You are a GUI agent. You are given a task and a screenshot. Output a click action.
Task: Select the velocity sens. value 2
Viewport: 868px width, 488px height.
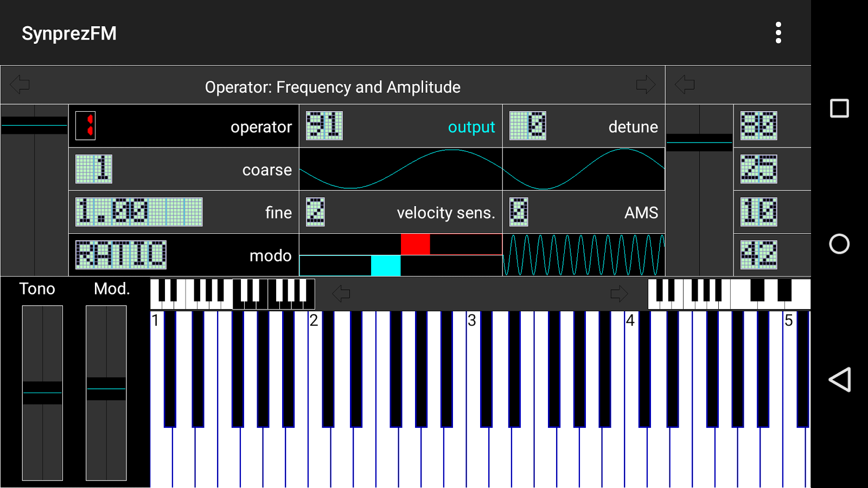pos(315,211)
